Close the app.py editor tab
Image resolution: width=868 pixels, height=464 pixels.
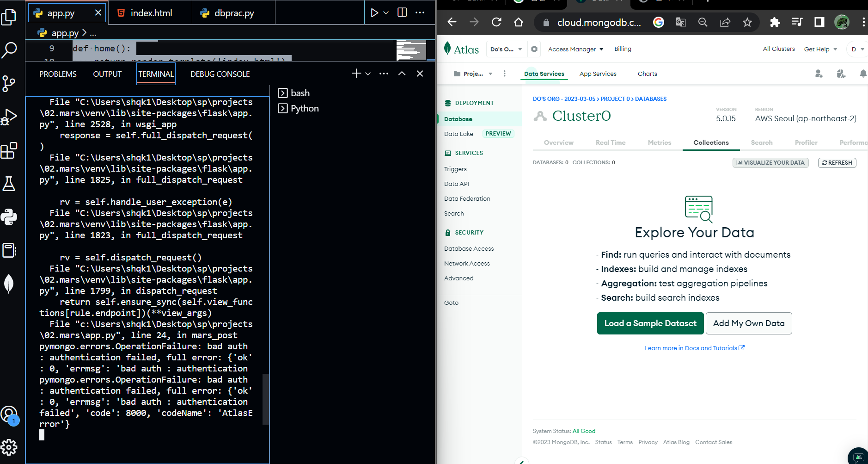tap(98, 13)
